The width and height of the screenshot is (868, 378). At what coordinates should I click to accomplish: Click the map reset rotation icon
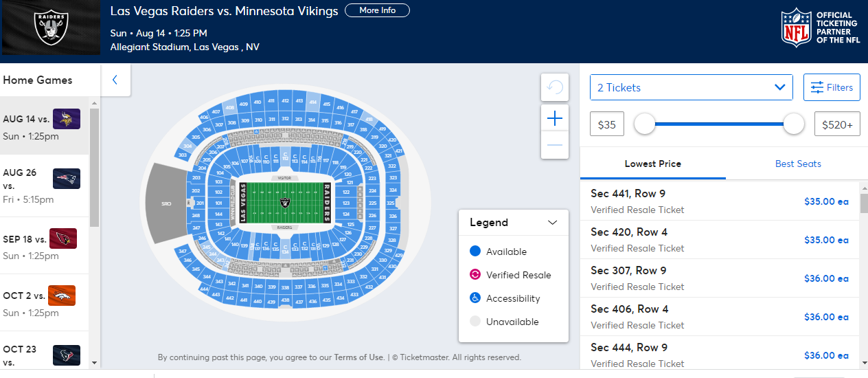pyautogui.click(x=555, y=87)
